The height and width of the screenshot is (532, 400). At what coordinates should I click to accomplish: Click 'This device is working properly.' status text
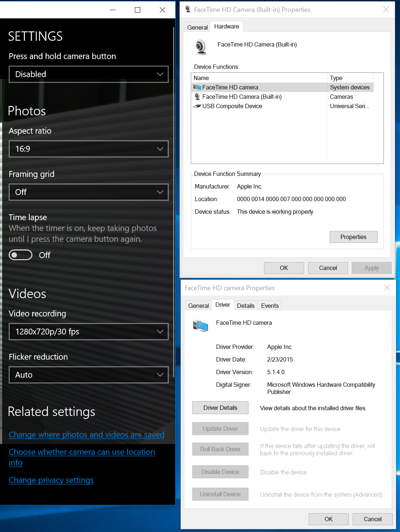276,212
